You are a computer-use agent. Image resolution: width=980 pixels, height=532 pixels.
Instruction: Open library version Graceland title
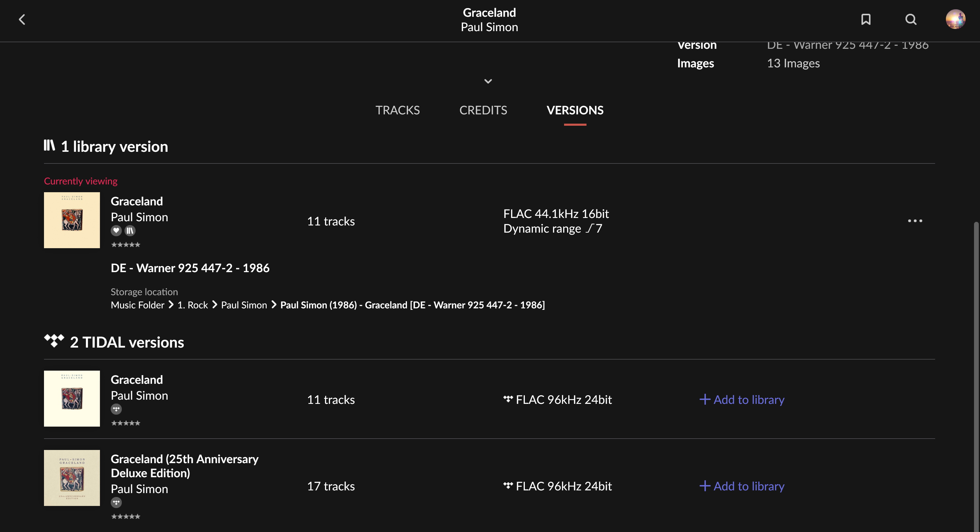point(136,201)
